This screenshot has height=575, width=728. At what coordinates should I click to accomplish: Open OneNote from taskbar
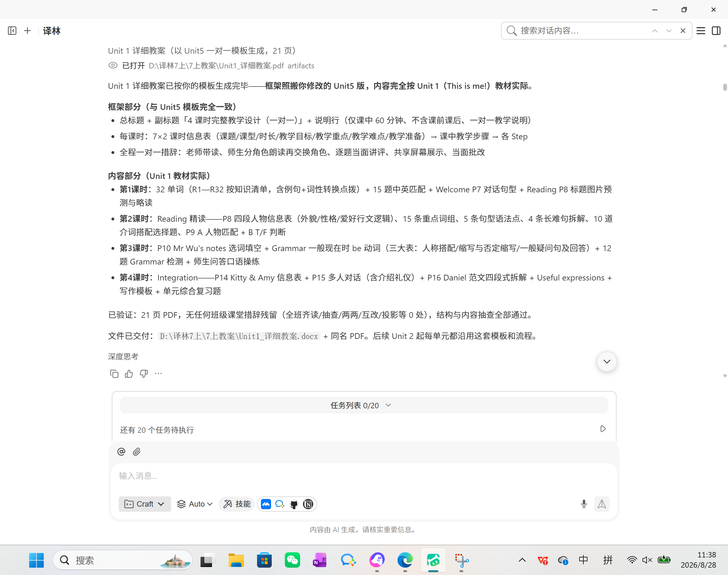tap(320, 560)
